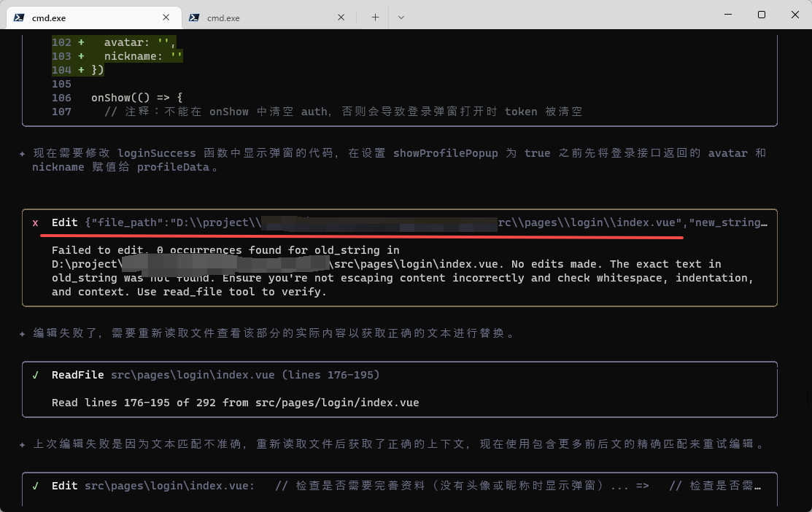Click line number 105
Screen dimensions: 812x512
pyautogui.click(x=61, y=84)
